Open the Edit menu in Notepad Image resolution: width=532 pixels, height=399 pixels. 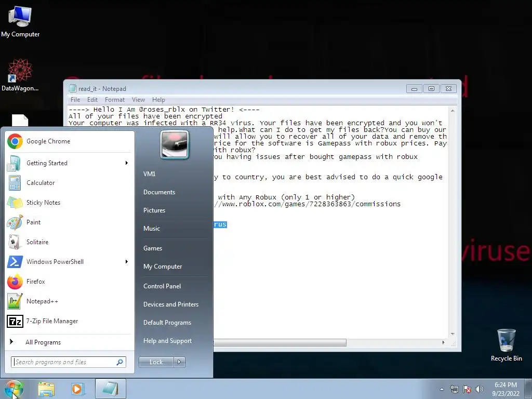coord(92,100)
